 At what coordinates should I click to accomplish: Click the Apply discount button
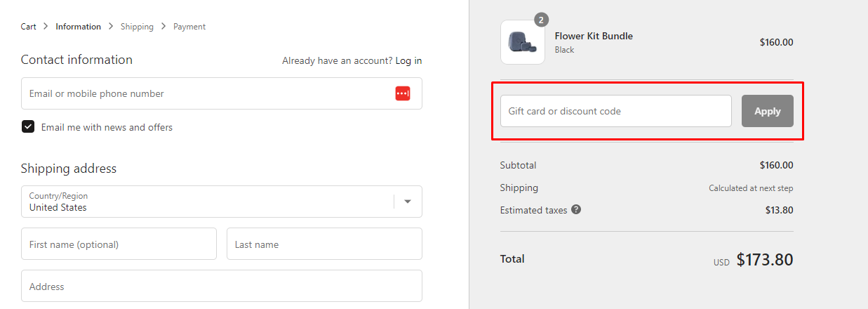[x=768, y=111]
